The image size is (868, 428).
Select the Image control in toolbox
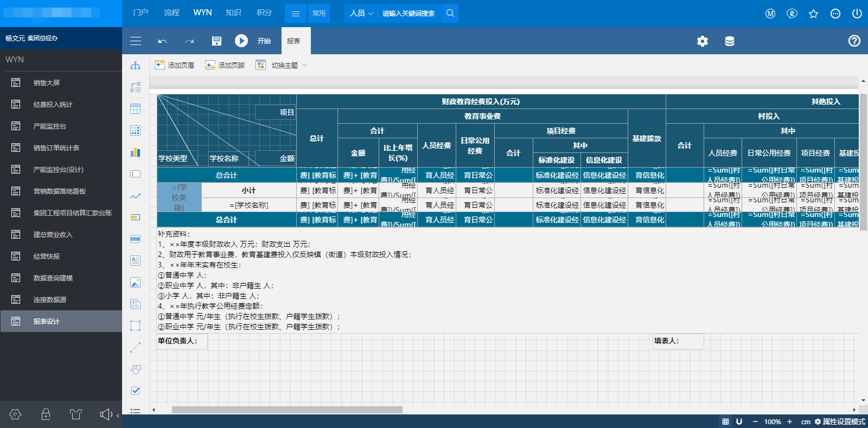[x=136, y=283]
